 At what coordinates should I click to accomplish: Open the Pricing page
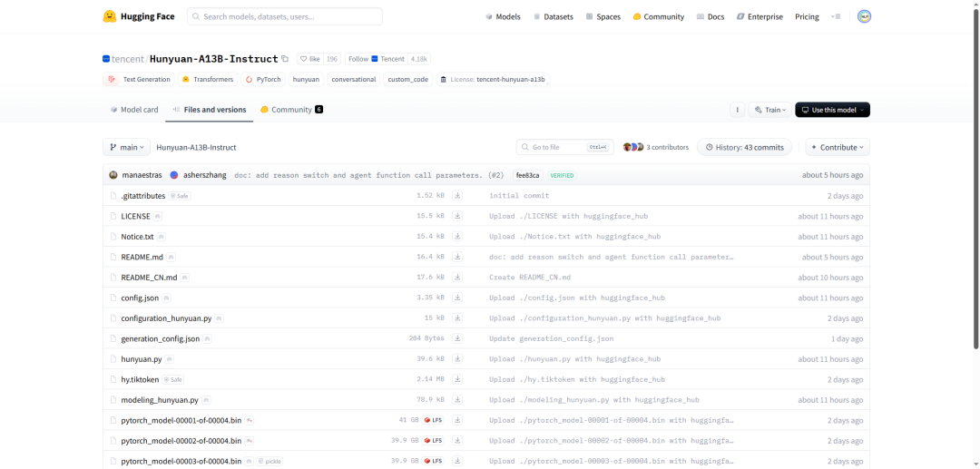[x=807, y=17]
